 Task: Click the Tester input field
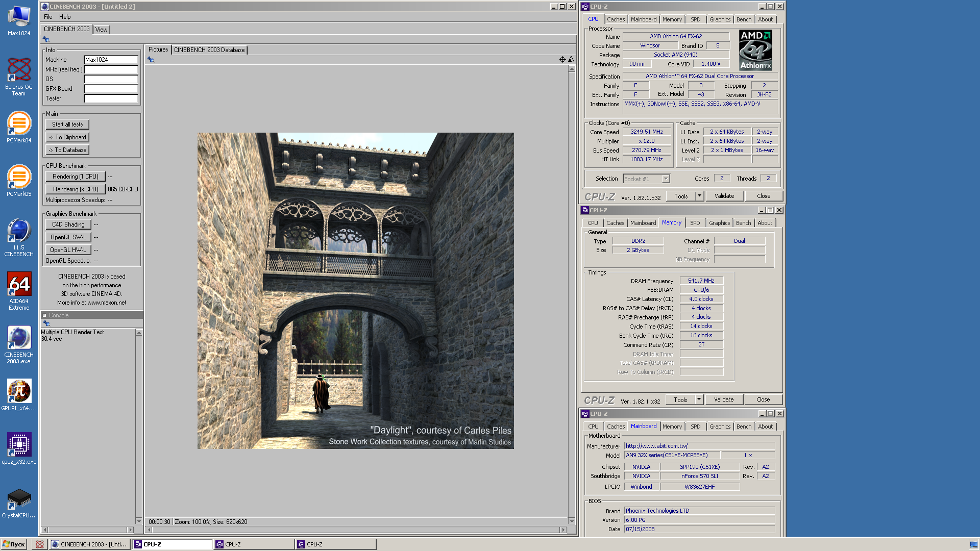[x=111, y=98]
